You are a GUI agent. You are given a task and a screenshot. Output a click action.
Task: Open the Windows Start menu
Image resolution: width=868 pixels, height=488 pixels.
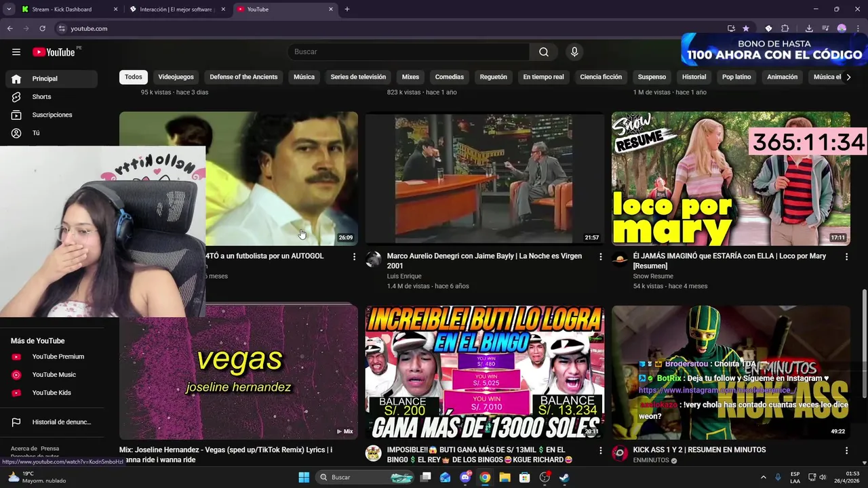pos(304,477)
